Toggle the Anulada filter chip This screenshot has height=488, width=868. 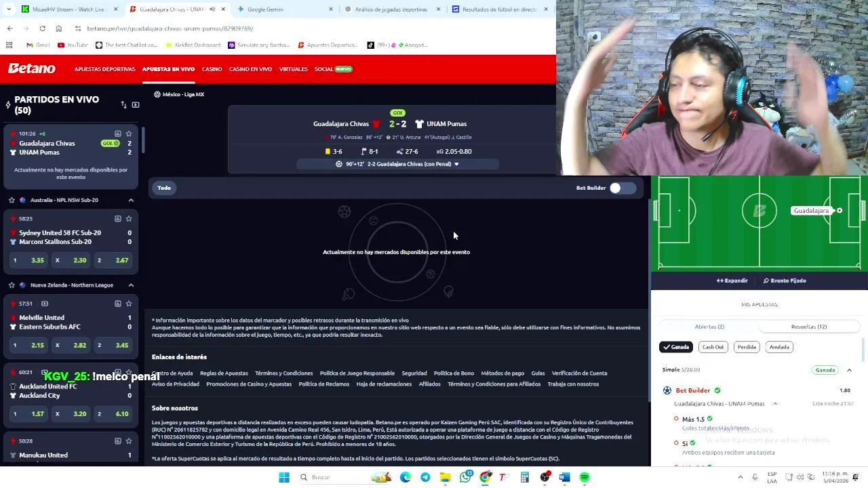click(x=779, y=347)
